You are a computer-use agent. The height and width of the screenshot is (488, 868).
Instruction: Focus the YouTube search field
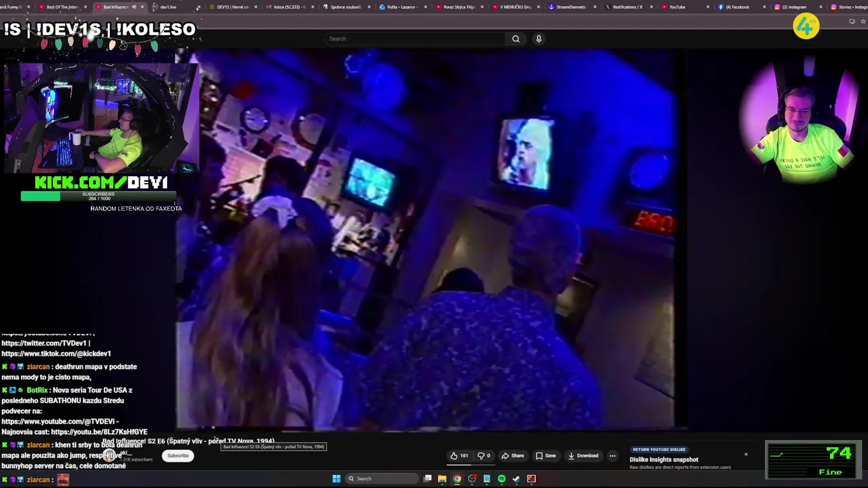click(415, 39)
